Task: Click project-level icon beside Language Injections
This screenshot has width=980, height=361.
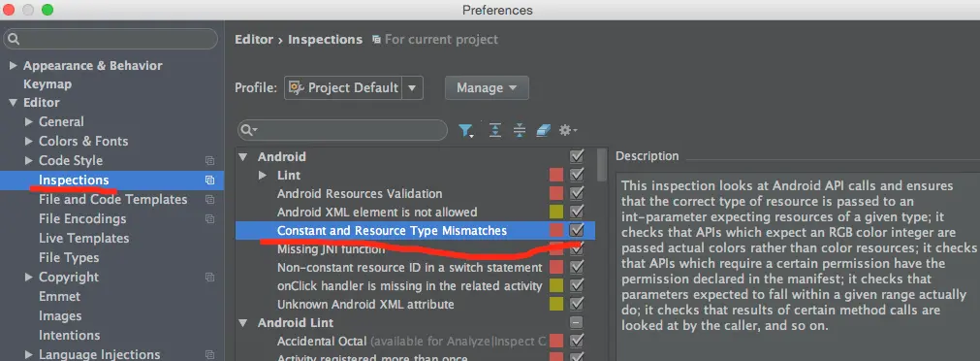Action: click(210, 355)
